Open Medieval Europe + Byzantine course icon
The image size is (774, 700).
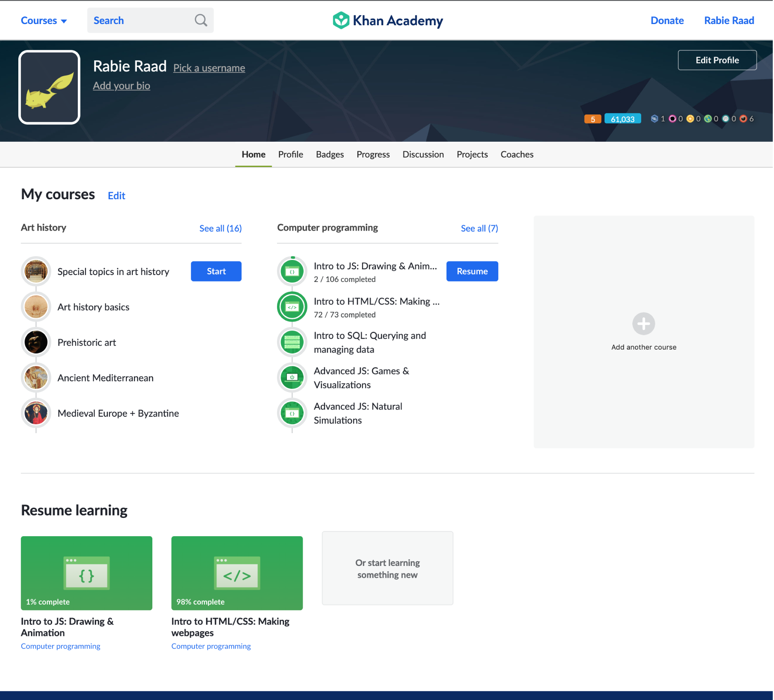coord(36,413)
